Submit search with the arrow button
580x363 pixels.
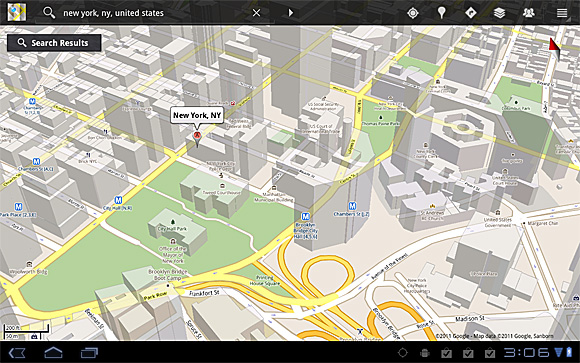tap(291, 13)
